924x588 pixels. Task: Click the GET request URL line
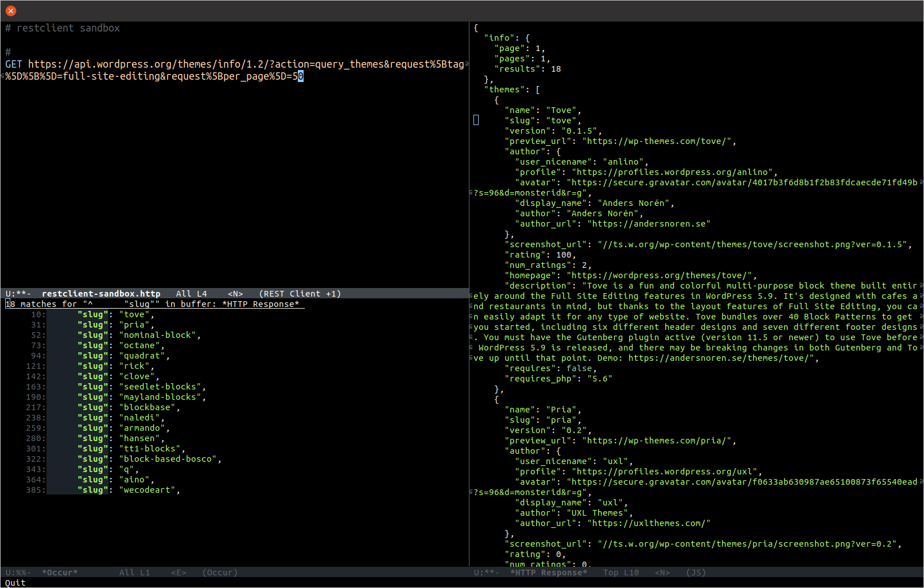(x=235, y=64)
